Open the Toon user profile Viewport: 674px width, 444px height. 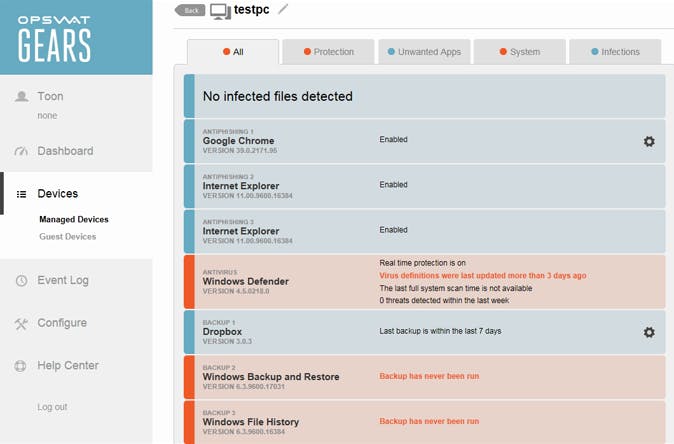pyautogui.click(x=50, y=96)
